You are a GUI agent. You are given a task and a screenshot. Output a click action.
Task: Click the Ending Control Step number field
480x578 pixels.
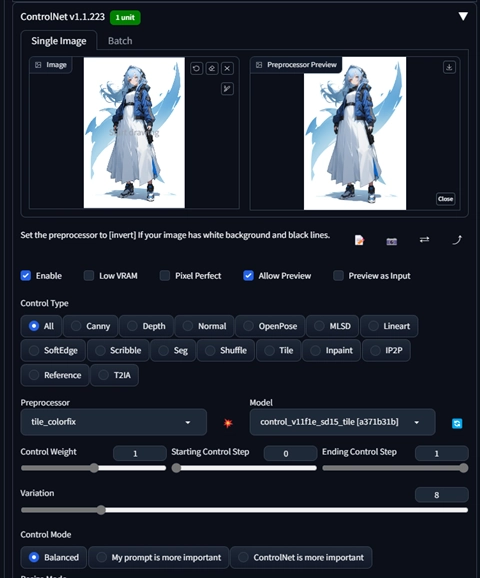coord(442,453)
